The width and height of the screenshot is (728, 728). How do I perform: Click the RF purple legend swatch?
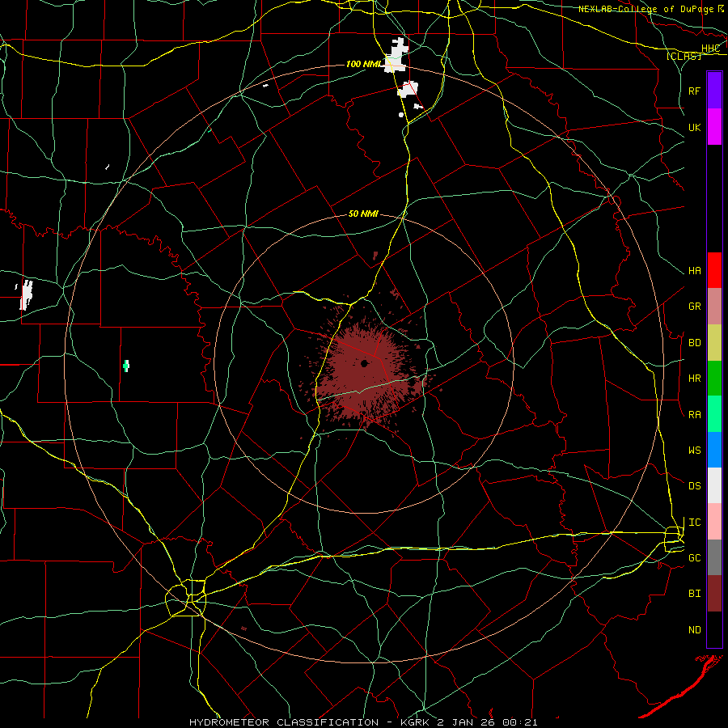[x=714, y=91]
